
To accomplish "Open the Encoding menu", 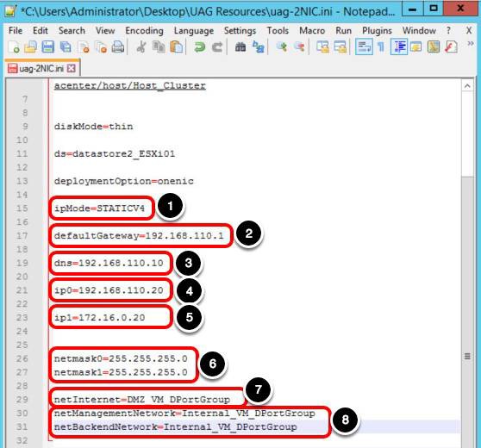I will [x=144, y=31].
